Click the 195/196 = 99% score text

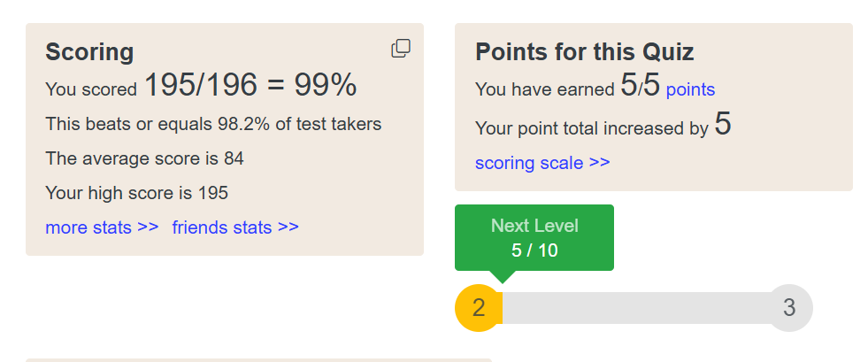tap(250, 86)
